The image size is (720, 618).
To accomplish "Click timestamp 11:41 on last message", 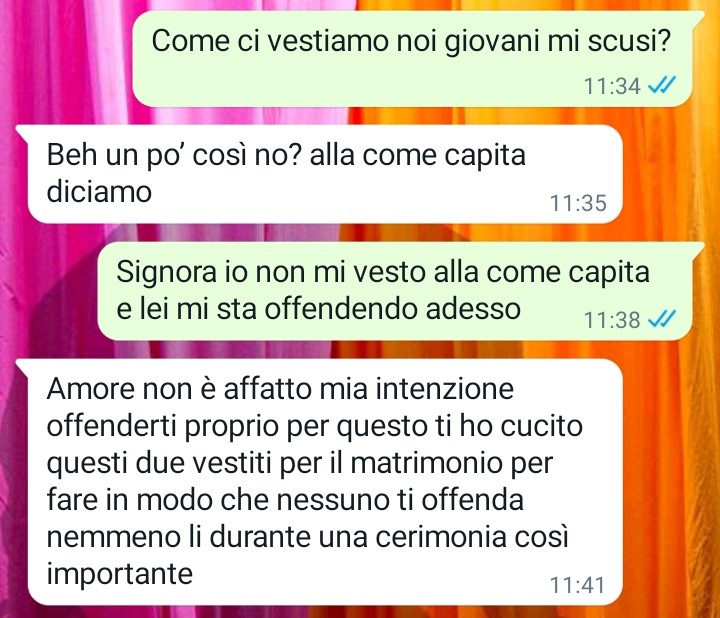I will click(x=577, y=585).
